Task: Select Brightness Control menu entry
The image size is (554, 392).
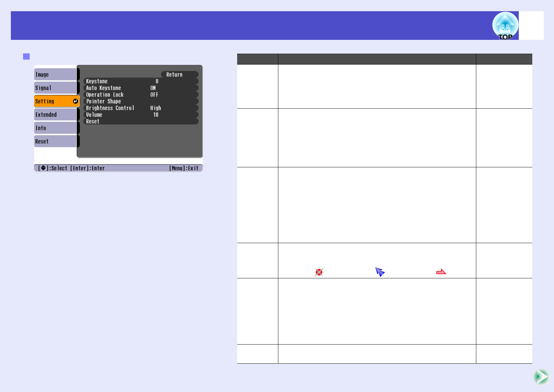Action: pyautogui.click(x=141, y=108)
